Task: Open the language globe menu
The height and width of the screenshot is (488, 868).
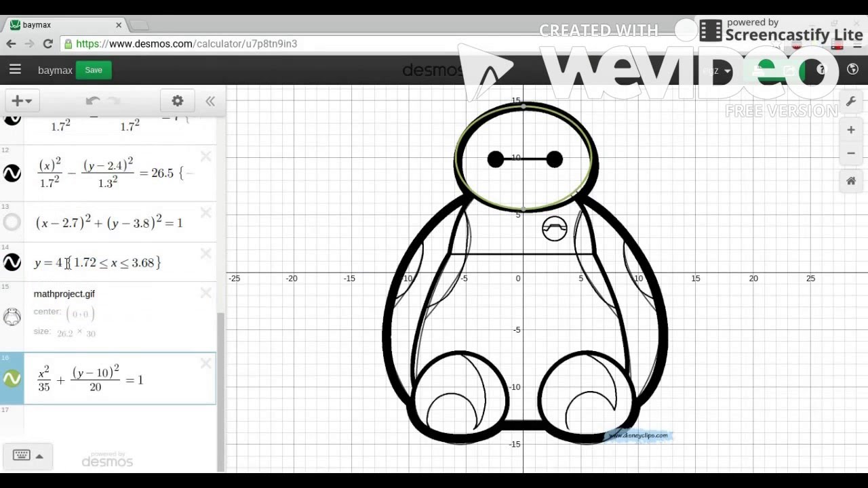Action: point(853,70)
